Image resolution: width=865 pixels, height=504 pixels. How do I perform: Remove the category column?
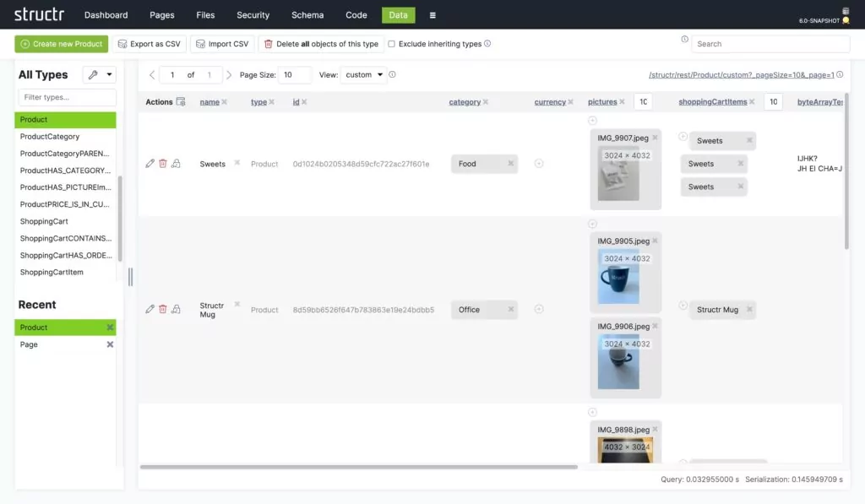coord(486,102)
